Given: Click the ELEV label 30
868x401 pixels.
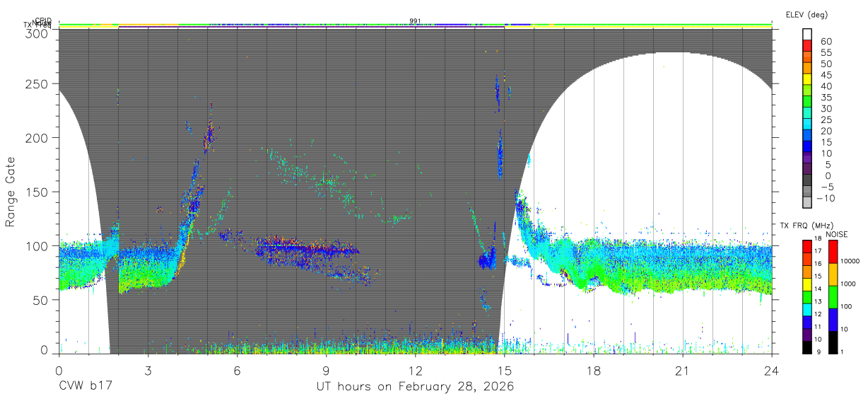Looking at the screenshot, I should (x=827, y=108).
